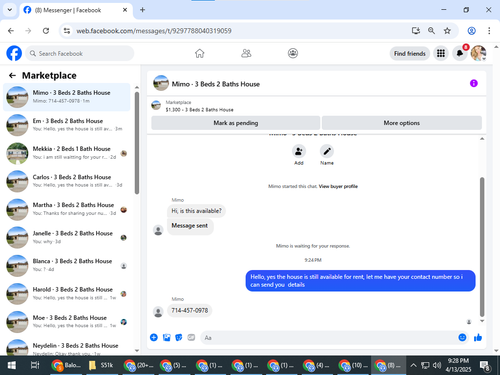Viewport: 500px width, 375px height.
Task: Open Chrome three-dot menu
Action: coord(489,31)
